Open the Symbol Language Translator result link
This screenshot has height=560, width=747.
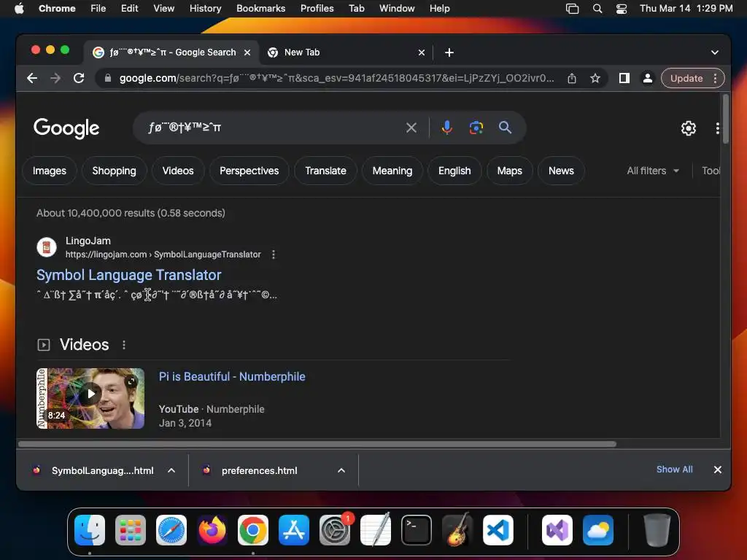coord(129,275)
